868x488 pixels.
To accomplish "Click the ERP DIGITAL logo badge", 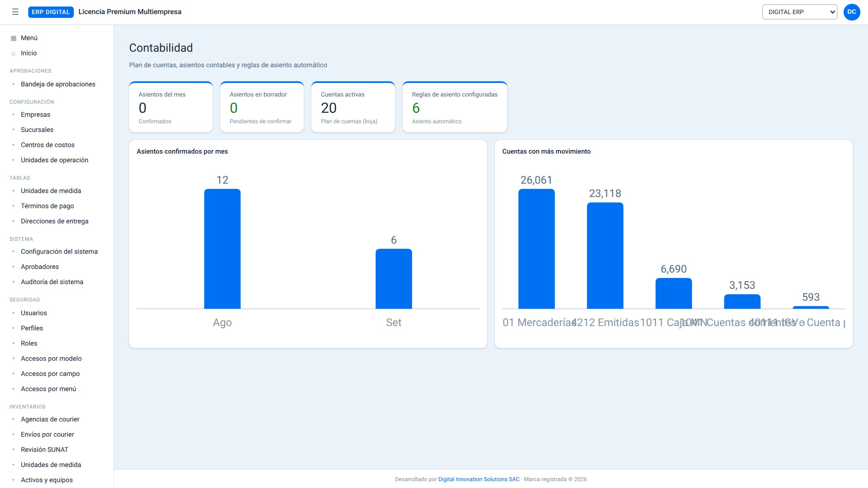I will tap(51, 12).
